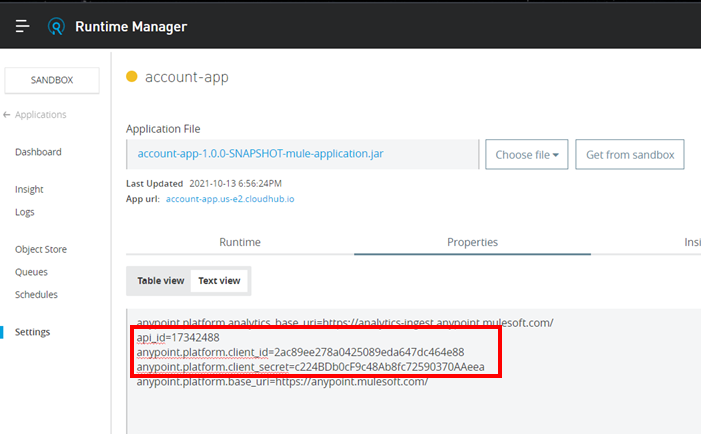
Task: Click the application jar file name
Action: (x=260, y=154)
